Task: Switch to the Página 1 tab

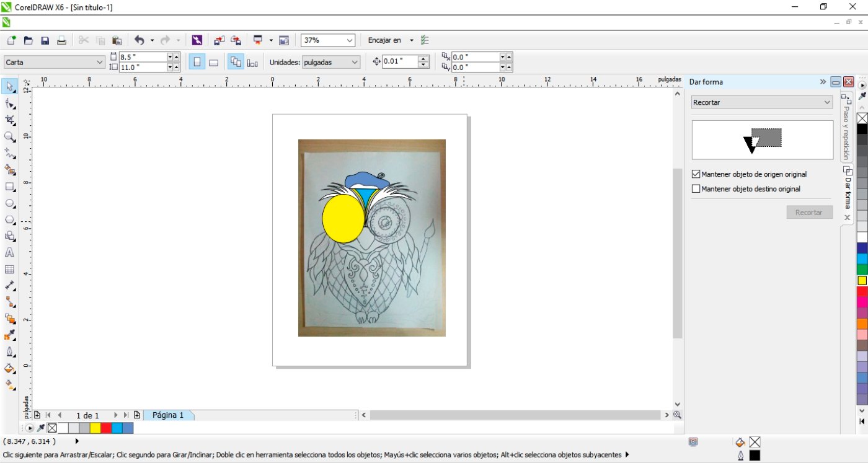Action: (x=168, y=415)
